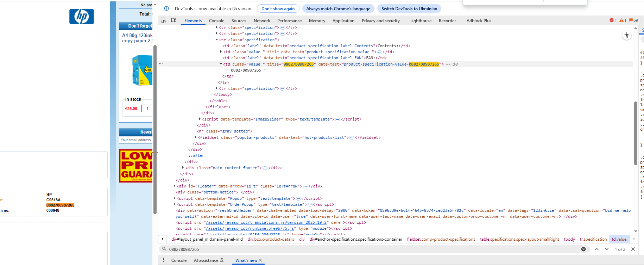Click the newsletter email address field
This screenshot has height=265, width=644.
[x=136, y=140]
